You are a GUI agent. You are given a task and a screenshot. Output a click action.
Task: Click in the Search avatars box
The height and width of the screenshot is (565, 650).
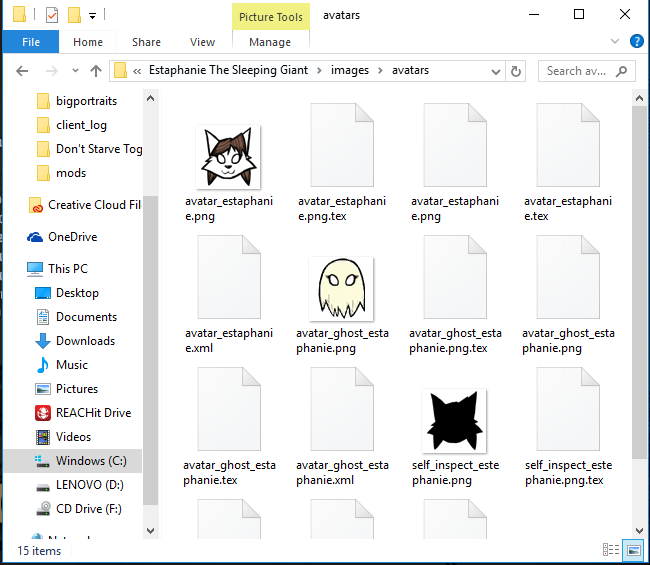point(580,71)
